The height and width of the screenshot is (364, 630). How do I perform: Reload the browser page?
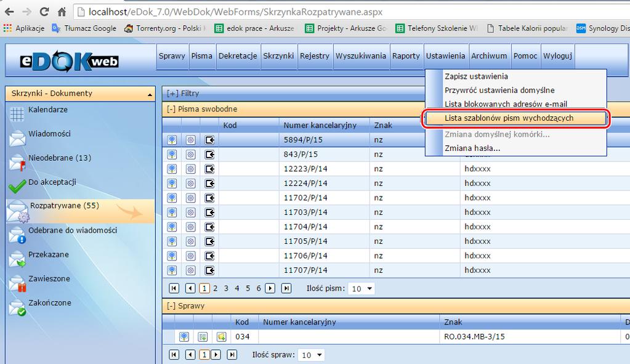click(44, 12)
